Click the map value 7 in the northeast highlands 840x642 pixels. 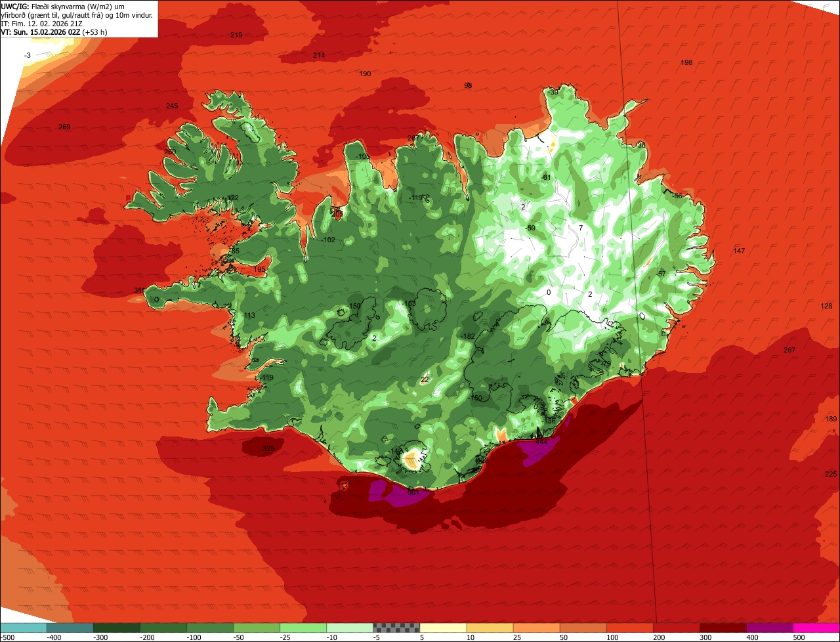[x=581, y=228]
